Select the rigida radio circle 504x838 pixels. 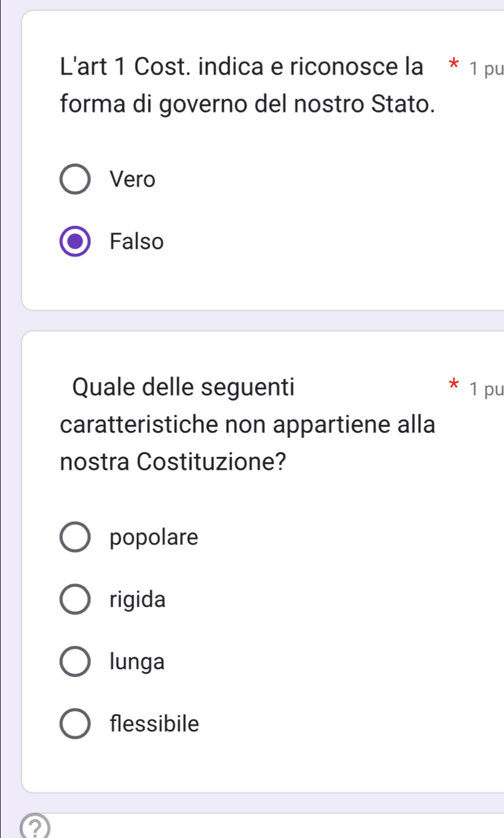[75, 600]
